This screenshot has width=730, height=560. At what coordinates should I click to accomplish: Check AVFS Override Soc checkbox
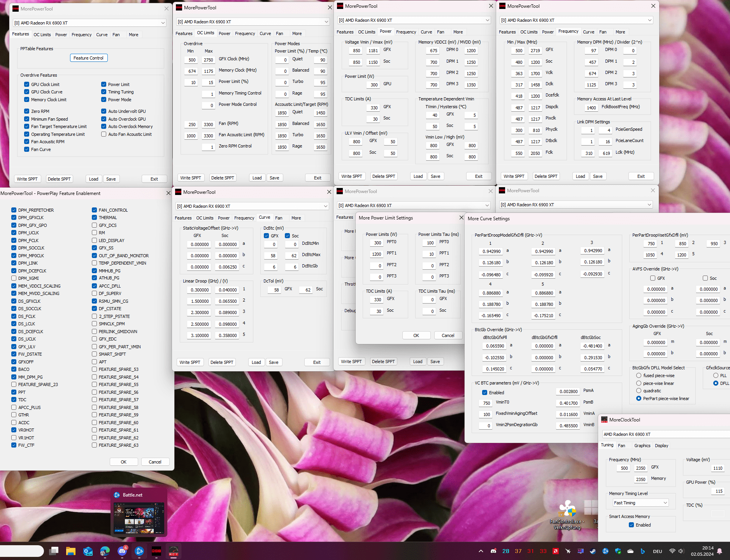(705, 278)
